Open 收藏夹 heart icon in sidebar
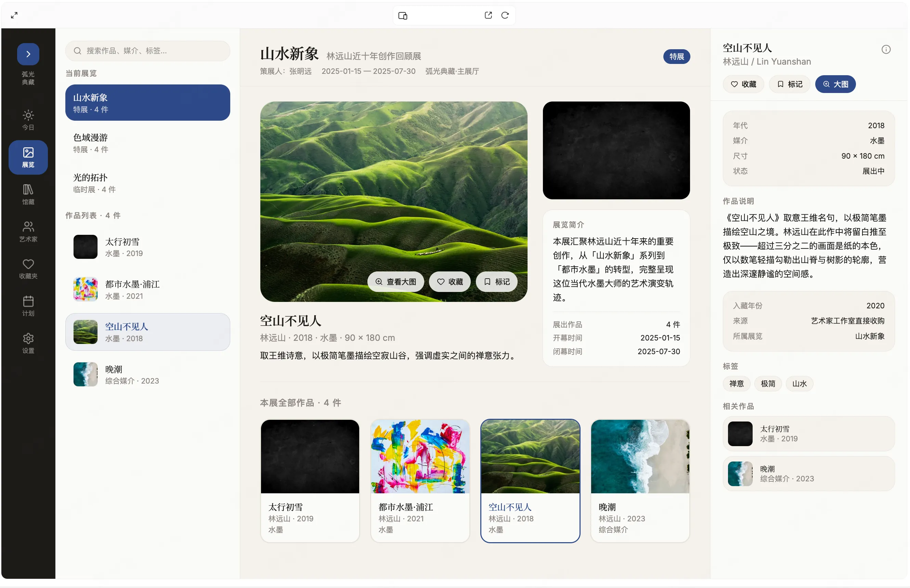910x588 pixels. point(28,269)
